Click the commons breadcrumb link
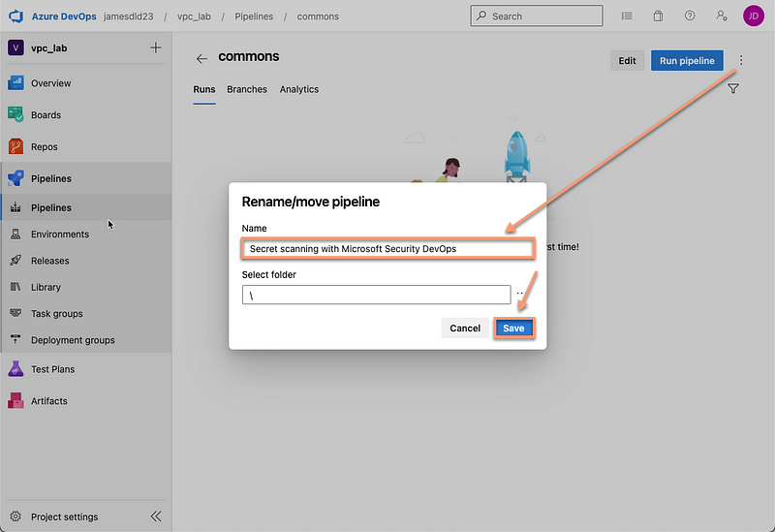The image size is (775, 532). click(318, 16)
